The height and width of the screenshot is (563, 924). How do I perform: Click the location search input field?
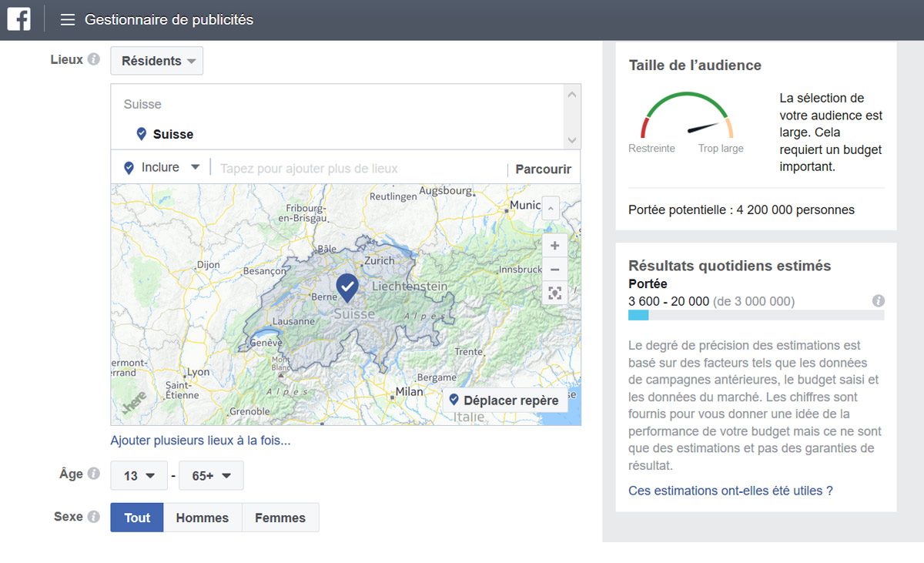point(358,168)
